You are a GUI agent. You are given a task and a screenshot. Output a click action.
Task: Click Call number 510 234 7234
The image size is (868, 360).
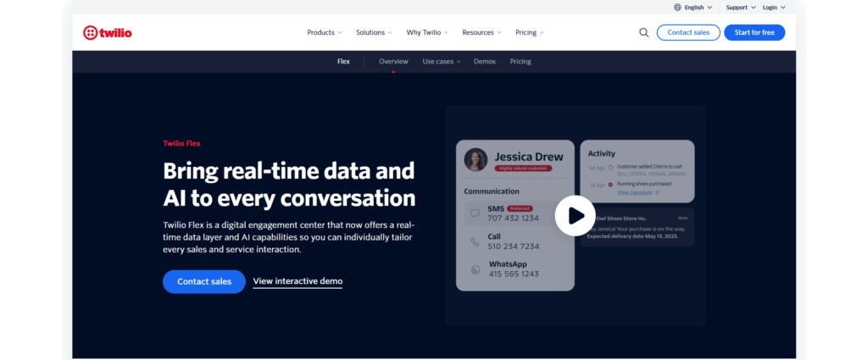tap(513, 246)
